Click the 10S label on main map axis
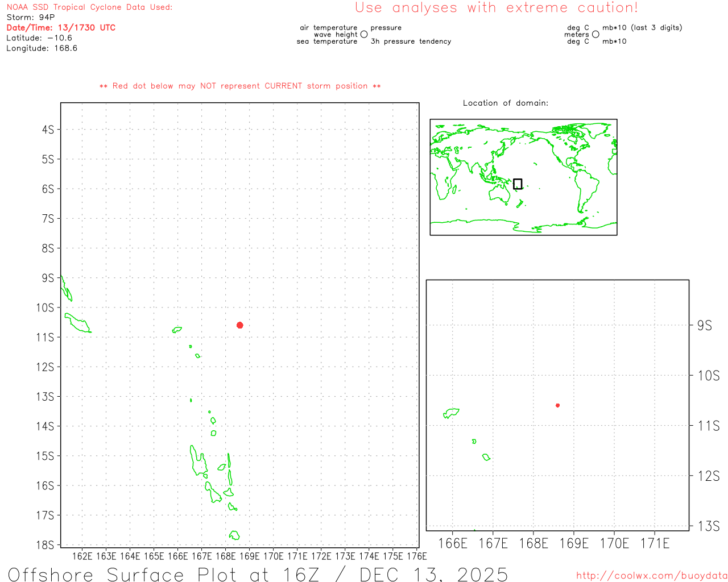 coord(45,307)
